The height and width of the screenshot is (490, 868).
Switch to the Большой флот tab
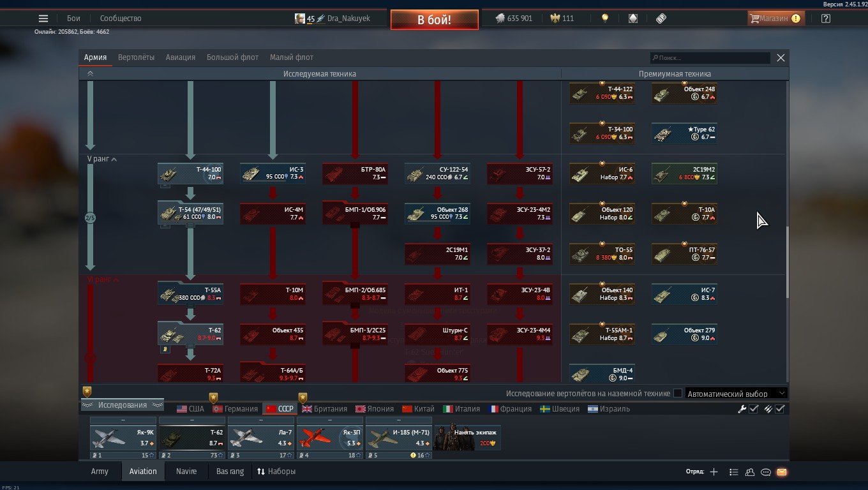[232, 57]
